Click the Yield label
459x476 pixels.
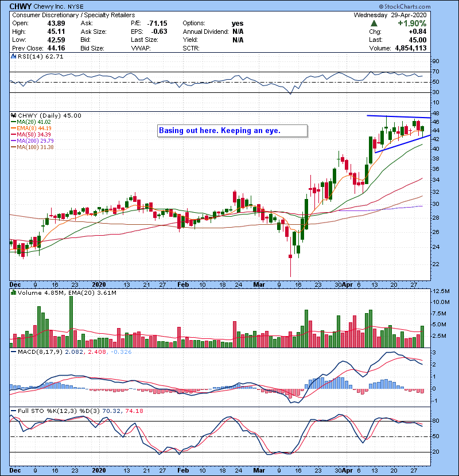190,40
